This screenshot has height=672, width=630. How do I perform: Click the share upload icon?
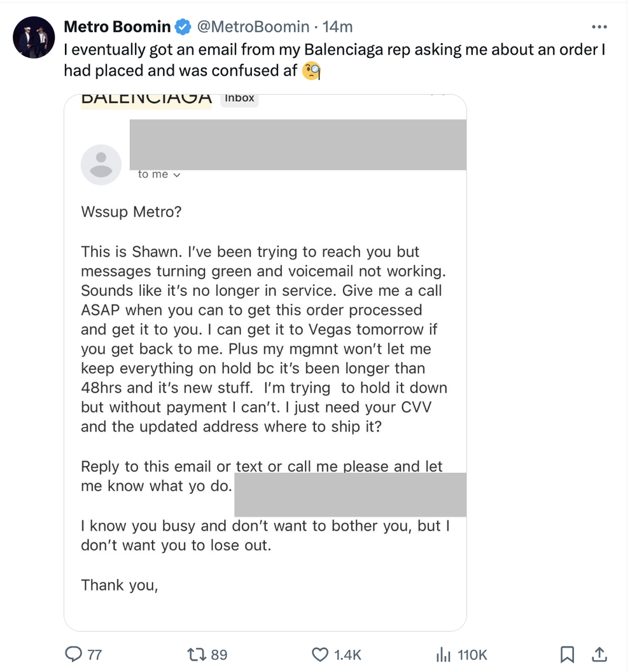599,654
